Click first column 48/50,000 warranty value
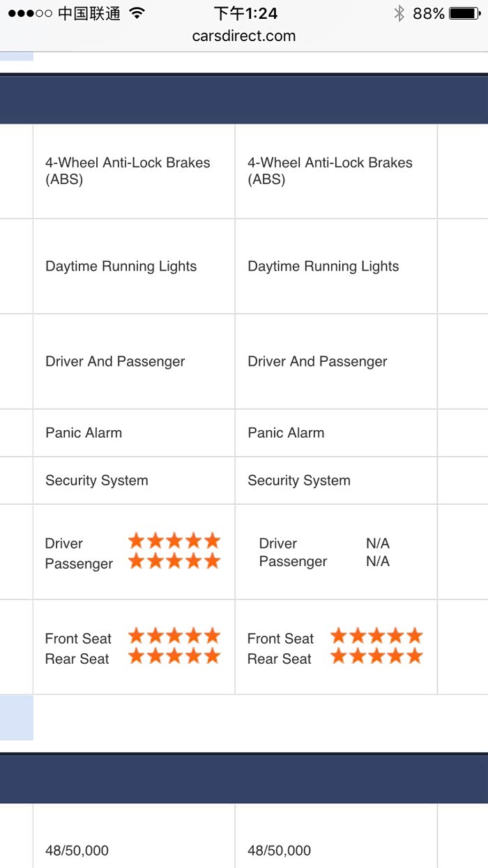Screen dimensions: 488x868 point(77,851)
